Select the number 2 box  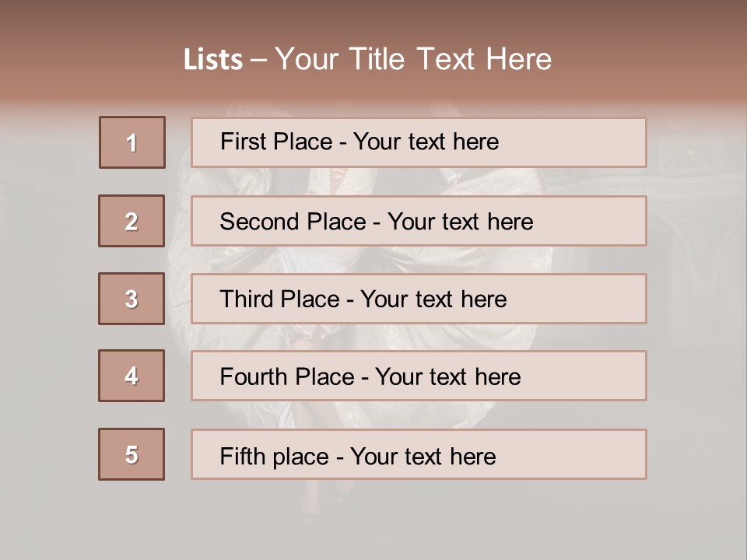point(132,221)
